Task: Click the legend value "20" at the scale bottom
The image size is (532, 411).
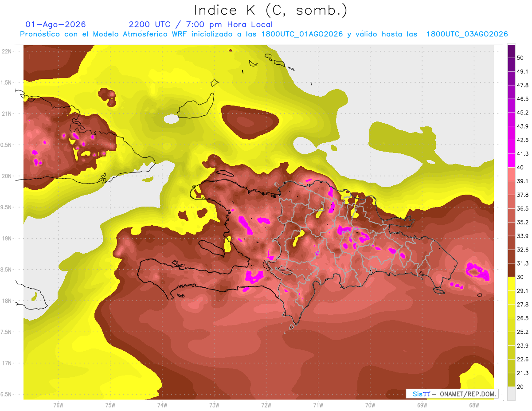Action: [520, 387]
